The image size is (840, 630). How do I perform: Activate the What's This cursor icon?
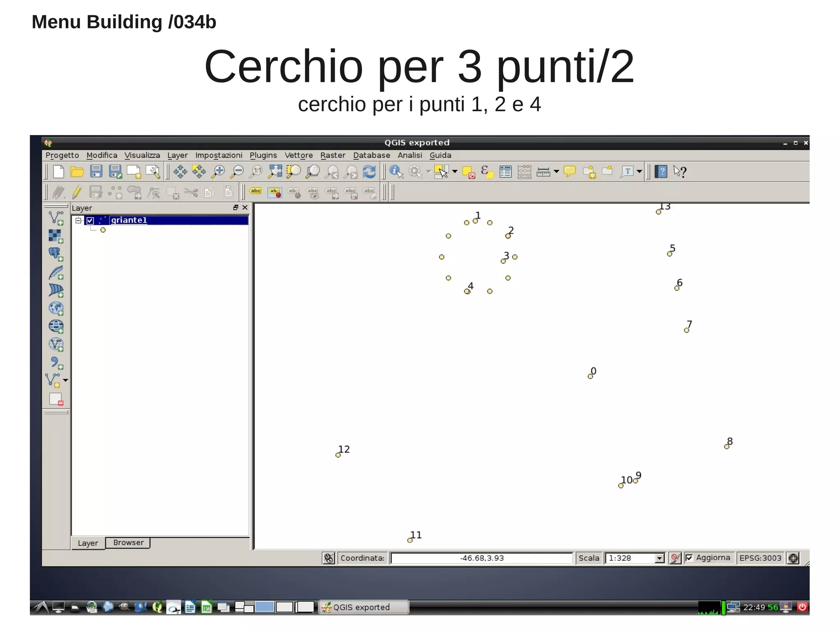tap(680, 172)
